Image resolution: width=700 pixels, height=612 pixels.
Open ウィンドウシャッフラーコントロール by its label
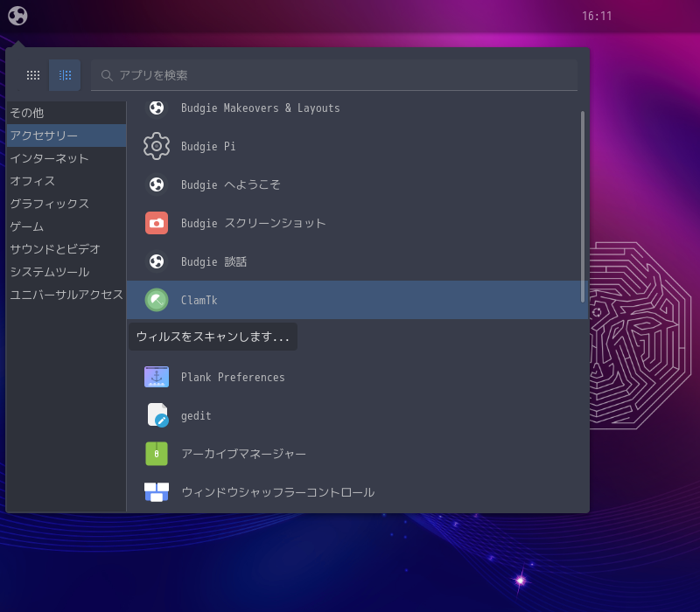pos(278,492)
